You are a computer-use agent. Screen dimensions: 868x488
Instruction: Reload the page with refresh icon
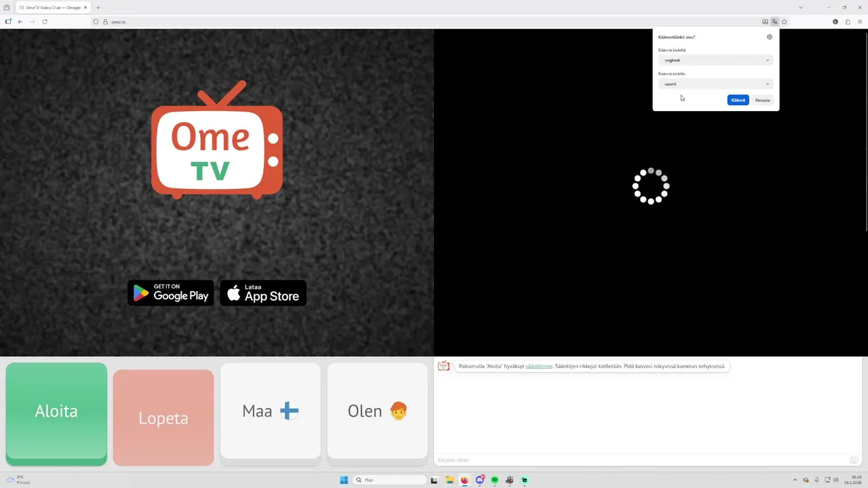45,22
